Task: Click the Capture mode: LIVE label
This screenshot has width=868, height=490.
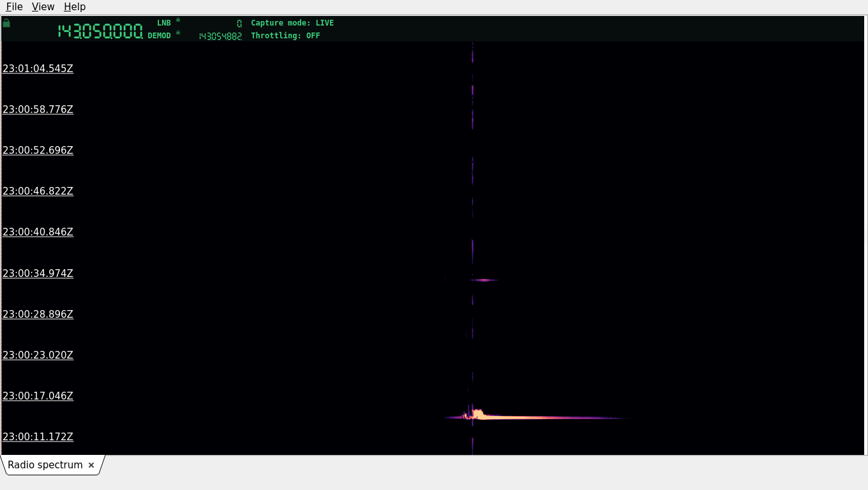Action: (x=292, y=23)
